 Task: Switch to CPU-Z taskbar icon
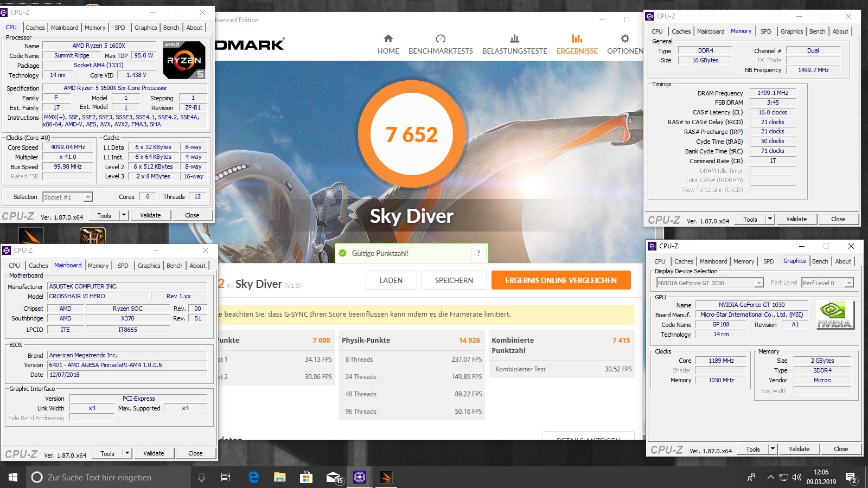[360, 477]
